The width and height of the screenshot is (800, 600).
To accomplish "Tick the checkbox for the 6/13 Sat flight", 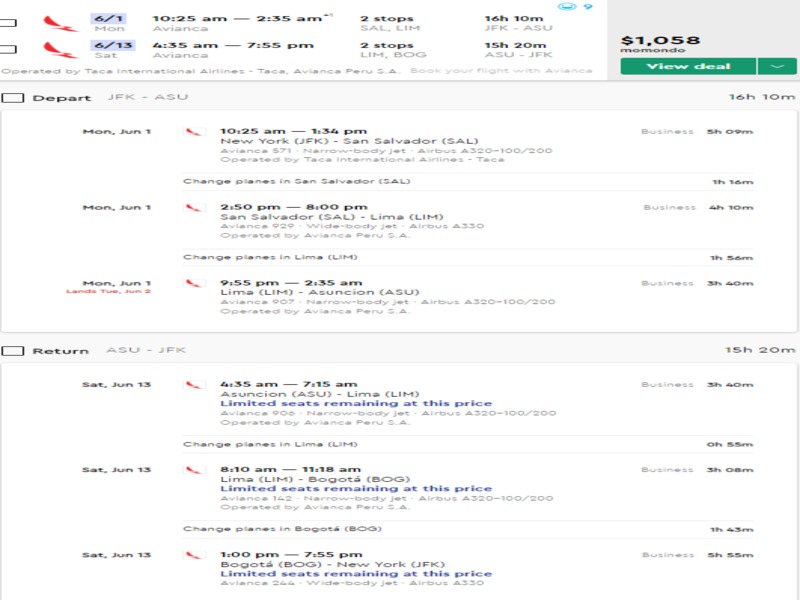I will [8, 49].
